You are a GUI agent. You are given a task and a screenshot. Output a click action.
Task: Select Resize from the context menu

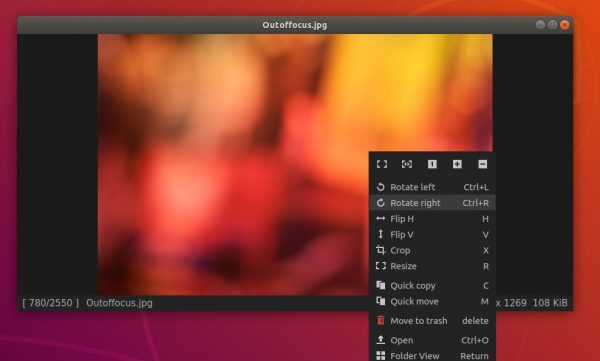click(432, 266)
